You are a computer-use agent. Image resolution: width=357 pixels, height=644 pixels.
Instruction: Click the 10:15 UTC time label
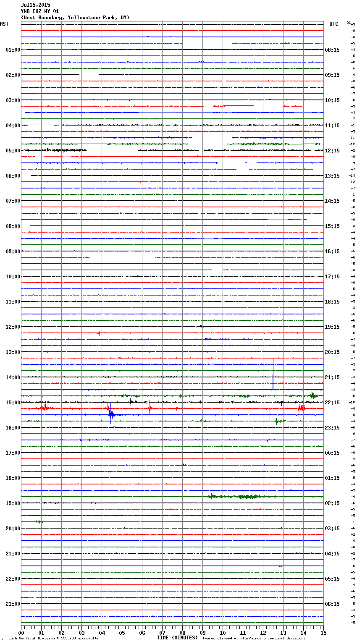point(332,100)
